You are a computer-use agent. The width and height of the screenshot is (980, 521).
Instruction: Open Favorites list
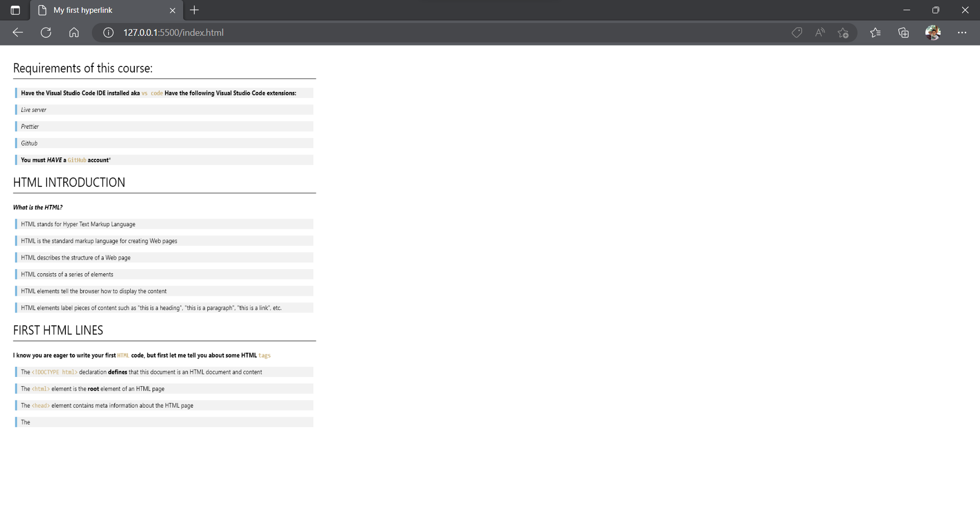(875, 33)
